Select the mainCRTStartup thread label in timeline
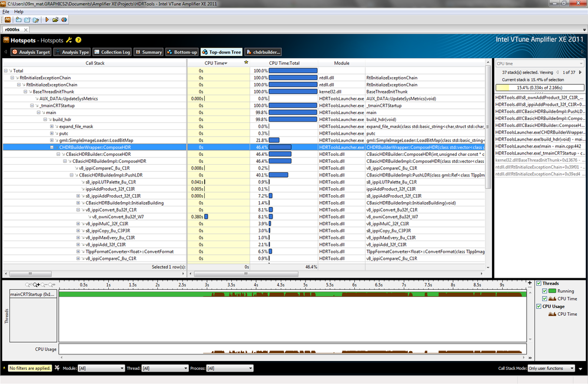 (x=33, y=295)
